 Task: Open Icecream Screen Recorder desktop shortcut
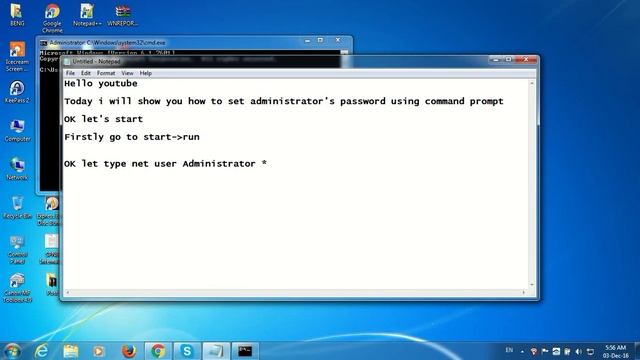click(17, 56)
